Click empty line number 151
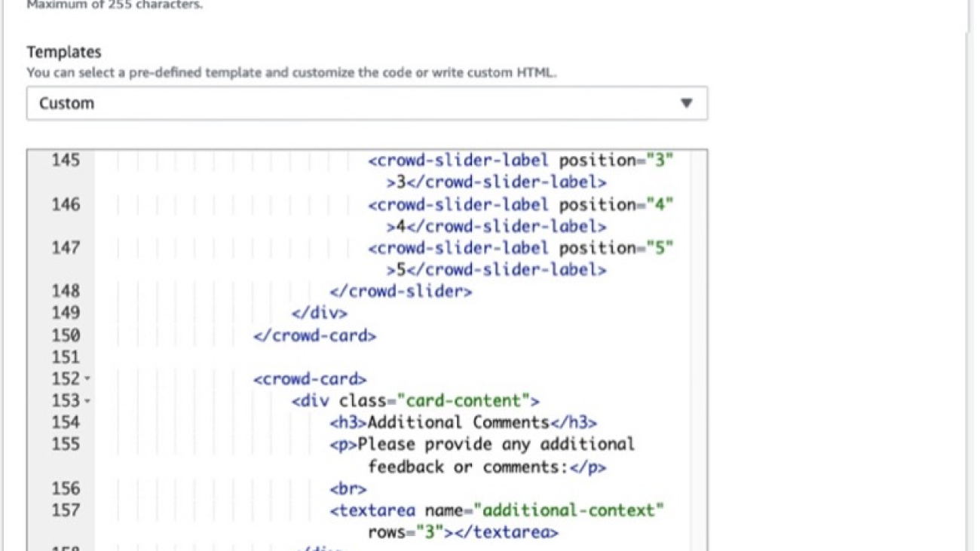 point(66,357)
